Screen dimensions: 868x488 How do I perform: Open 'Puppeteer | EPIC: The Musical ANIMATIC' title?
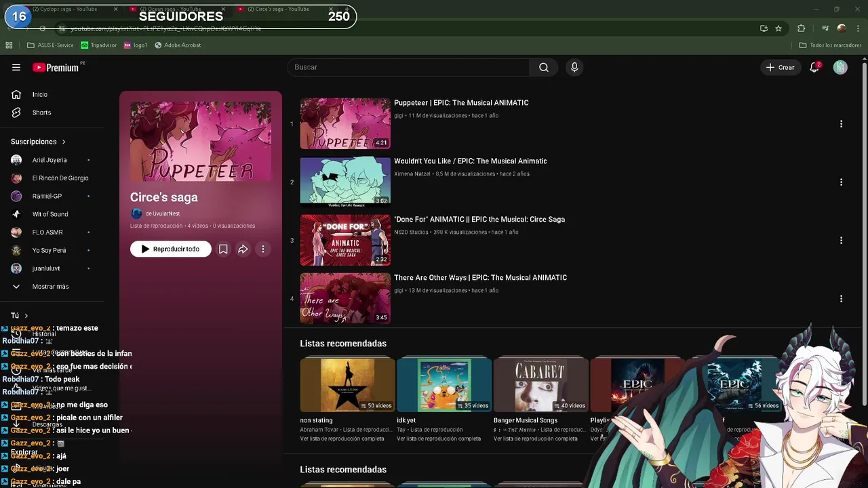coord(461,103)
